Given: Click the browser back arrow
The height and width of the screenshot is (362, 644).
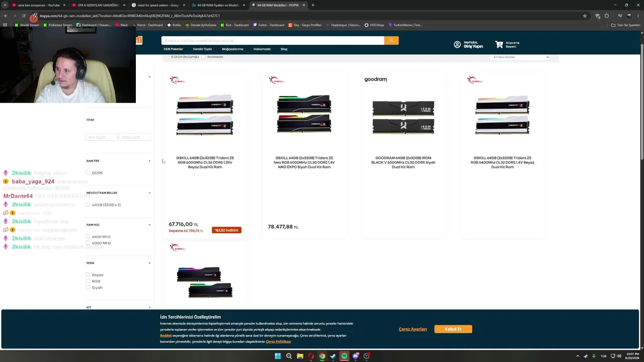Looking at the screenshot, I should 5,16.
